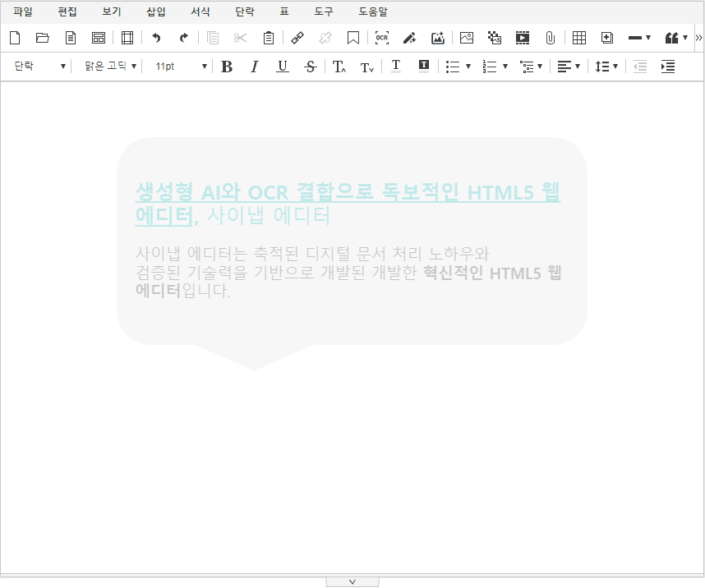
Task: Create a new document with blank page icon
Action: point(15,38)
